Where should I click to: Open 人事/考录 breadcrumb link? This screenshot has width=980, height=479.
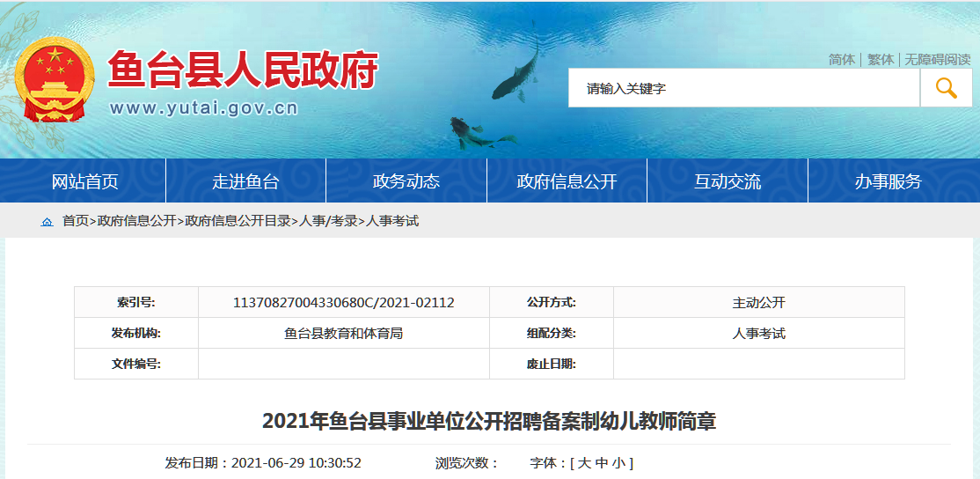328,221
